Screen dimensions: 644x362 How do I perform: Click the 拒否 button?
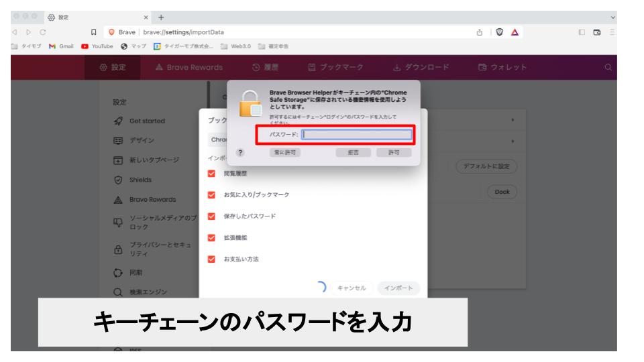point(354,153)
